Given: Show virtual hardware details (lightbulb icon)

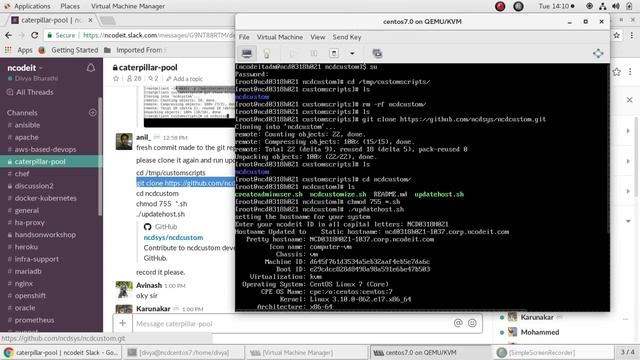Looking at the screenshot, I should click(267, 53).
